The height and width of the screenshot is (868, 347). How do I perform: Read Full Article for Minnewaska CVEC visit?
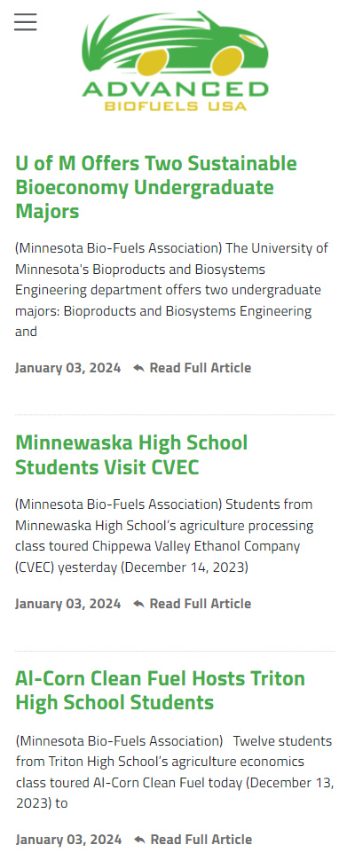pos(200,604)
